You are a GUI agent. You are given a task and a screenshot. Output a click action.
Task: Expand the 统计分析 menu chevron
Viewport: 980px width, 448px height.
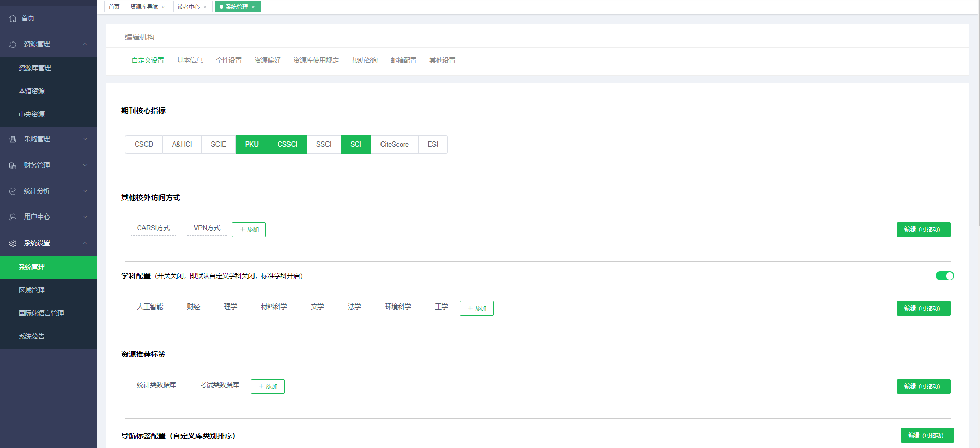tap(85, 191)
